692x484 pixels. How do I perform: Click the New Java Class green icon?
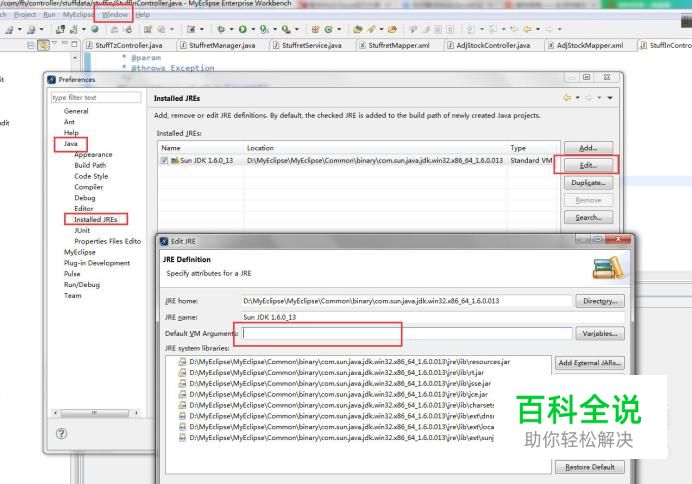pyautogui.click(x=328, y=29)
